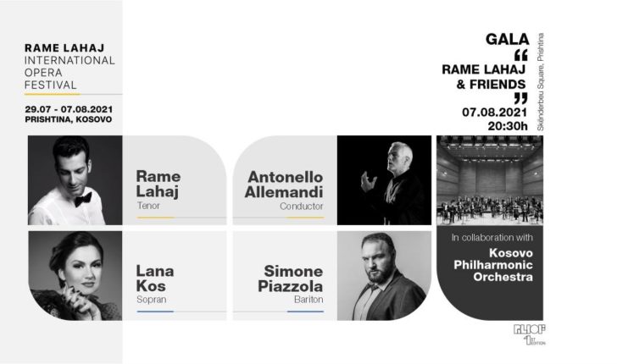
Task: Click the Lana Kos Sopran name card
Action: tap(175, 276)
